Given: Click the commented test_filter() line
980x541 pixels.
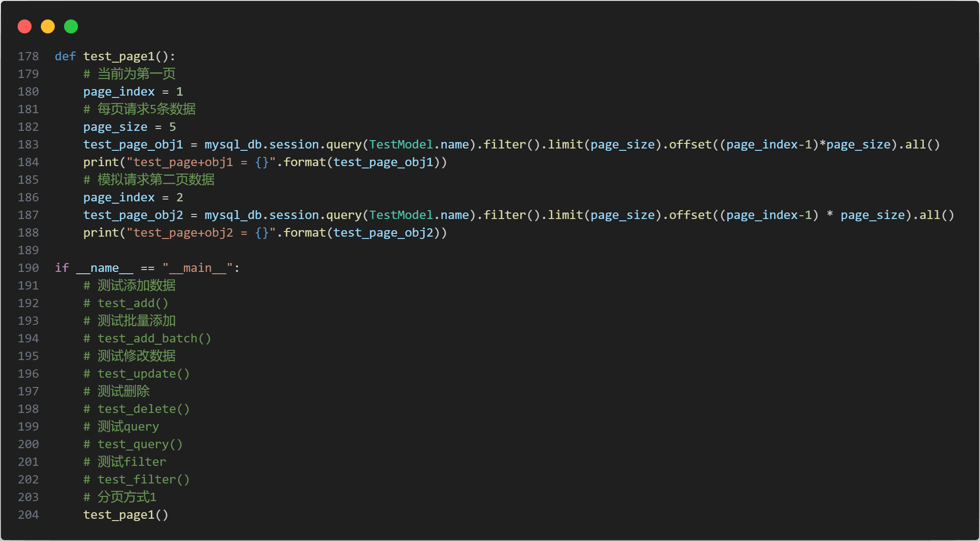Looking at the screenshot, I should (x=137, y=479).
